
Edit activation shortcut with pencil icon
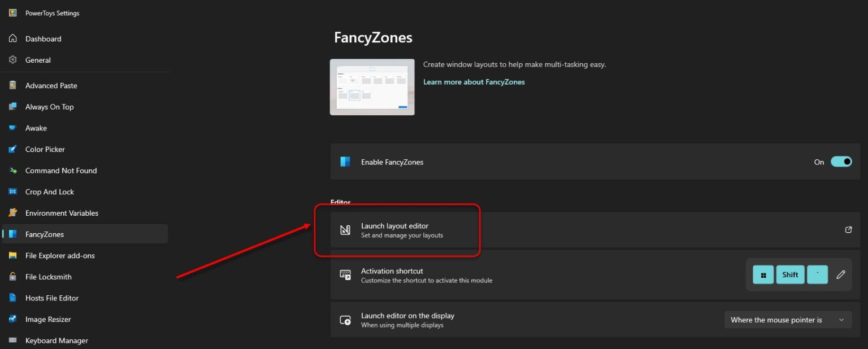[x=841, y=274]
